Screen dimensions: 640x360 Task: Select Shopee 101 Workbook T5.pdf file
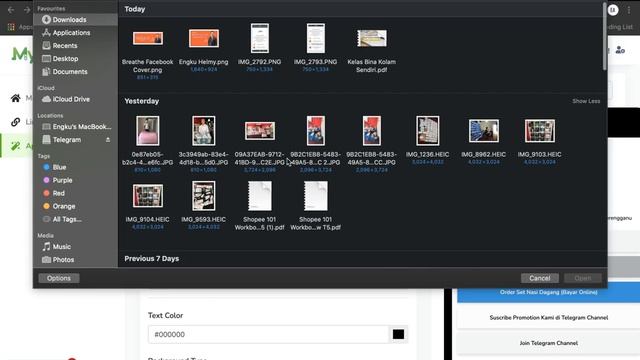pos(316,196)
